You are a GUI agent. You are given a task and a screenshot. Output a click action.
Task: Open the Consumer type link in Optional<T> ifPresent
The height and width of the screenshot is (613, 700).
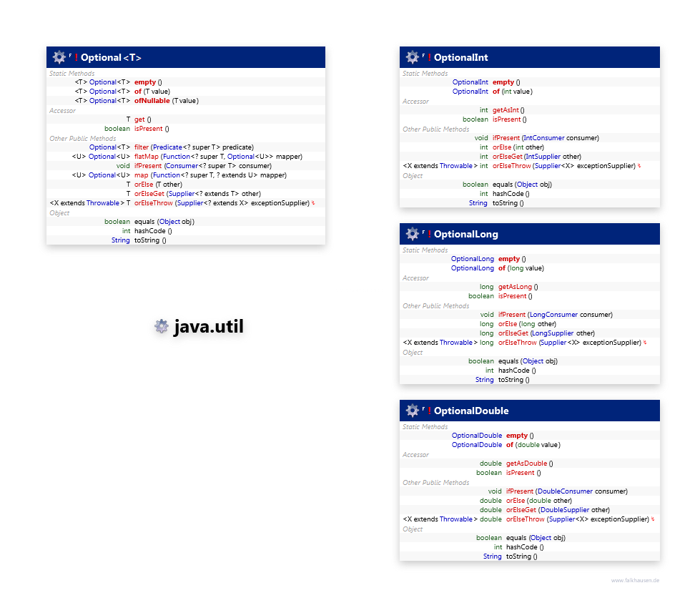point(182,166)
